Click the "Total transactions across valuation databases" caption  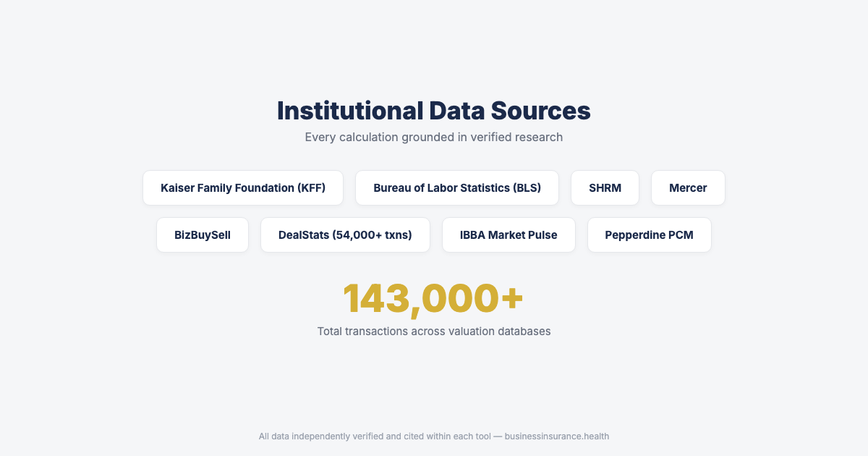pyautogui.click(x=434, y=332)
